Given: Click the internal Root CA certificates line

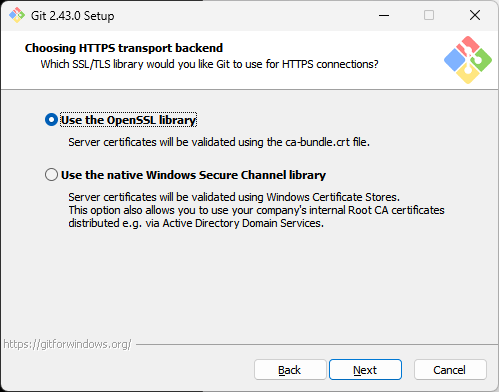Looking at the screenshot, I should [x=256, y=210].
